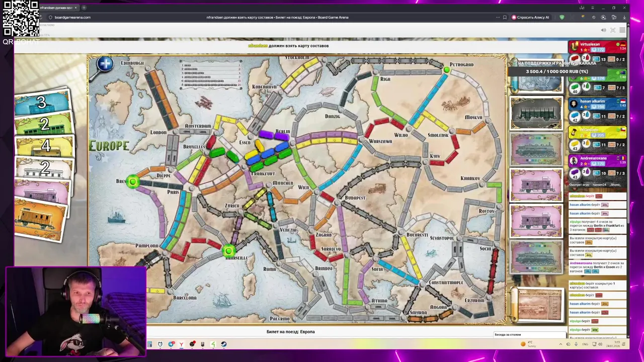Screen dimensions: 644x362
Task: Open virtualexan player panel
Action: pyautogui.click(x=590, y=44)
